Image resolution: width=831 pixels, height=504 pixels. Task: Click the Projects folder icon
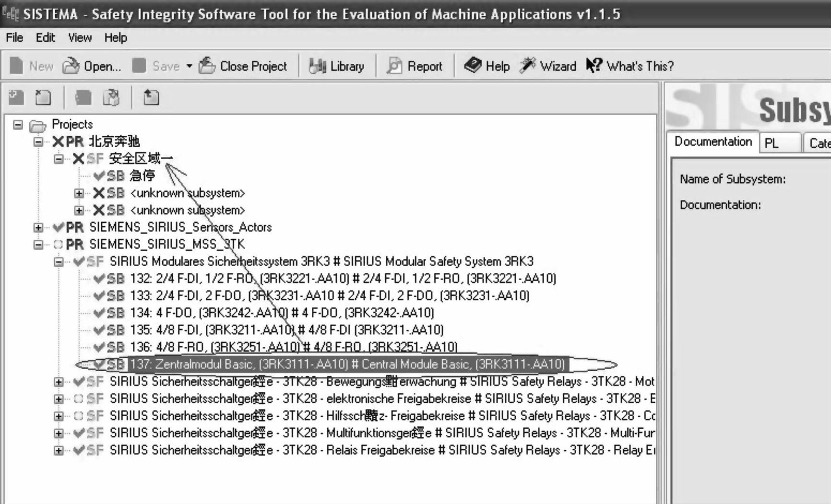(37, 126)
